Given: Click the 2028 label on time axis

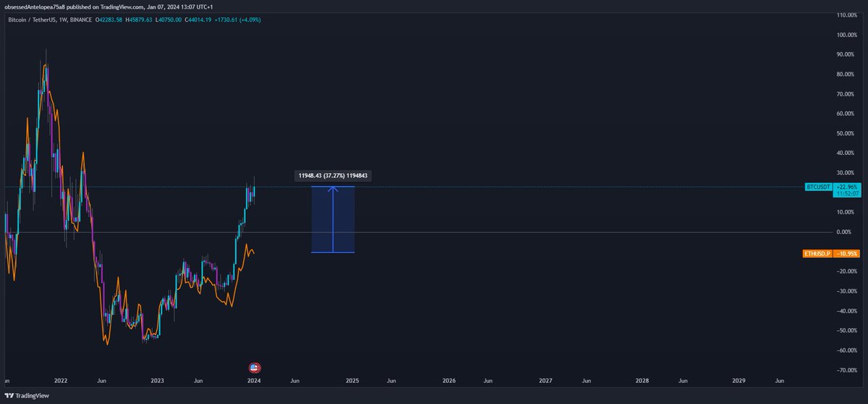Looking at the screenshot, I should click(642, 380).
